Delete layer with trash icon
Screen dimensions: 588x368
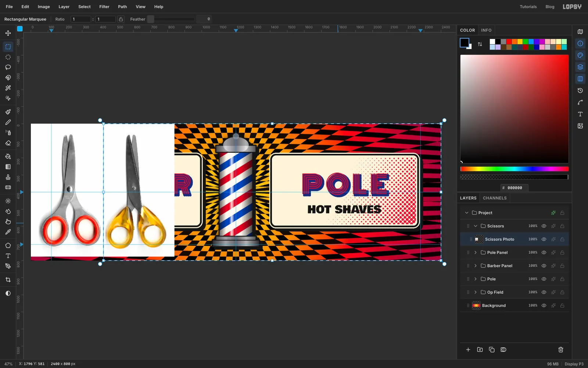tap(561, 350)
